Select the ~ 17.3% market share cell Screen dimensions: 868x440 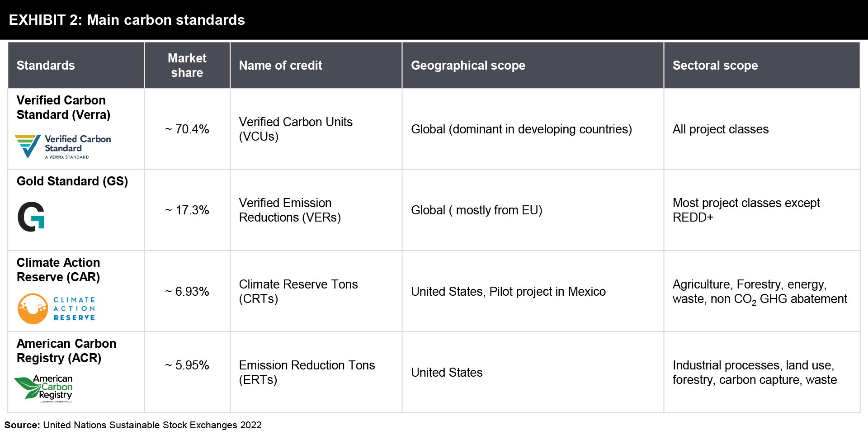pyautogui.click(x=187, y=210)
